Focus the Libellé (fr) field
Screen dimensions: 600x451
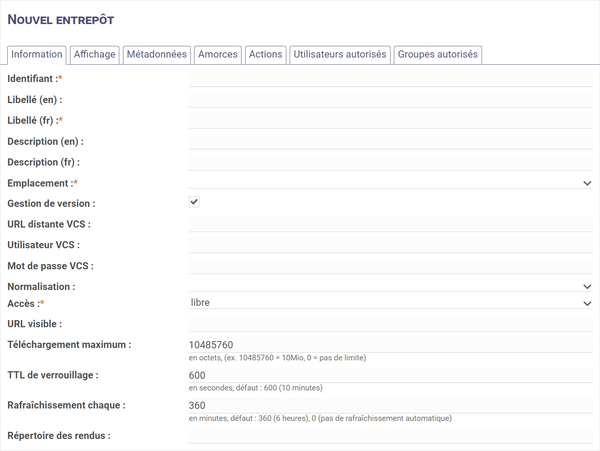[391, 120]
